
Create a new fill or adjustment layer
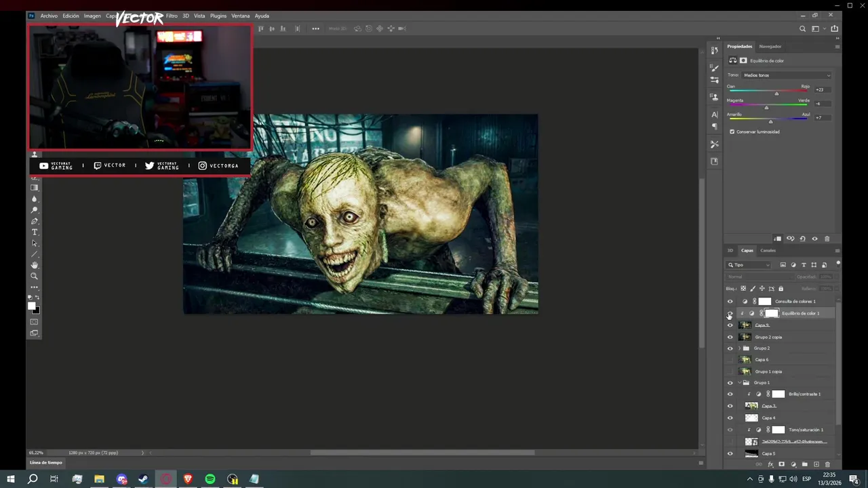[x=793, y=464]
